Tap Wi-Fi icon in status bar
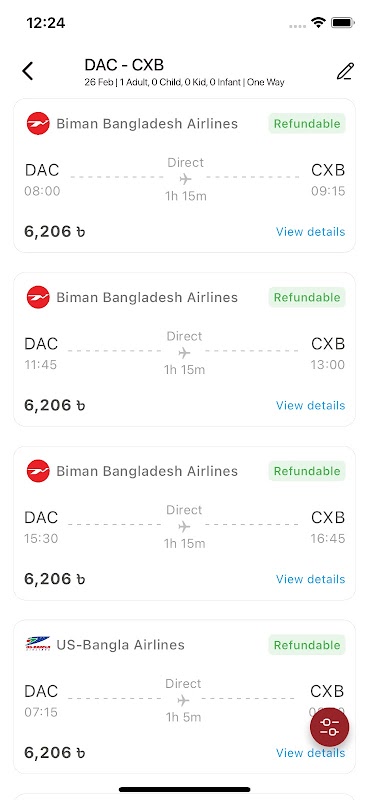The height and width of the screenshot is (800, 369). click(319, 22)
